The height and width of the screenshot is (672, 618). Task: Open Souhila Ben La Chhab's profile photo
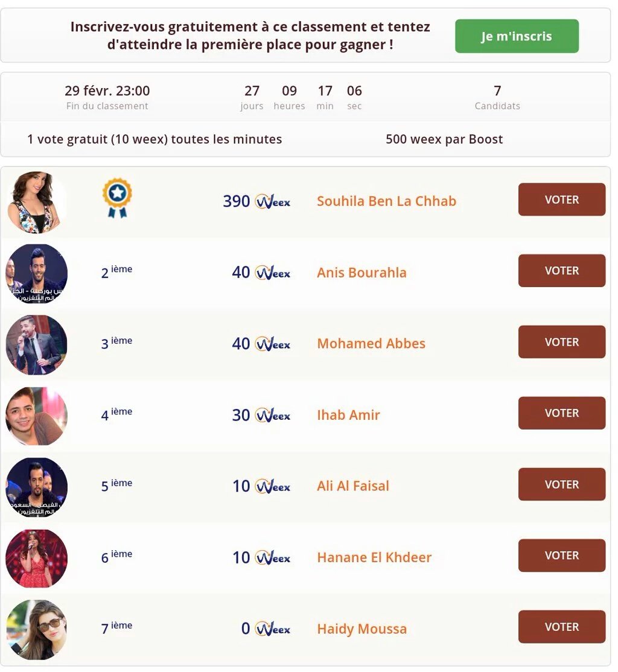point(36,202)
